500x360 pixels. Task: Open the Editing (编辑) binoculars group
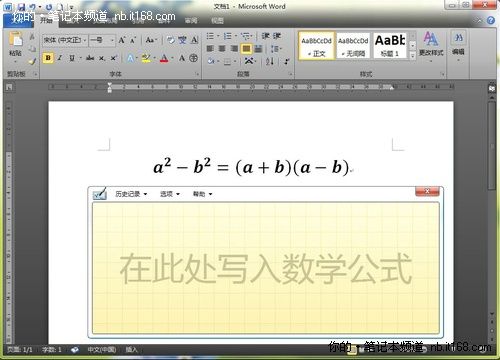(459, 44)
